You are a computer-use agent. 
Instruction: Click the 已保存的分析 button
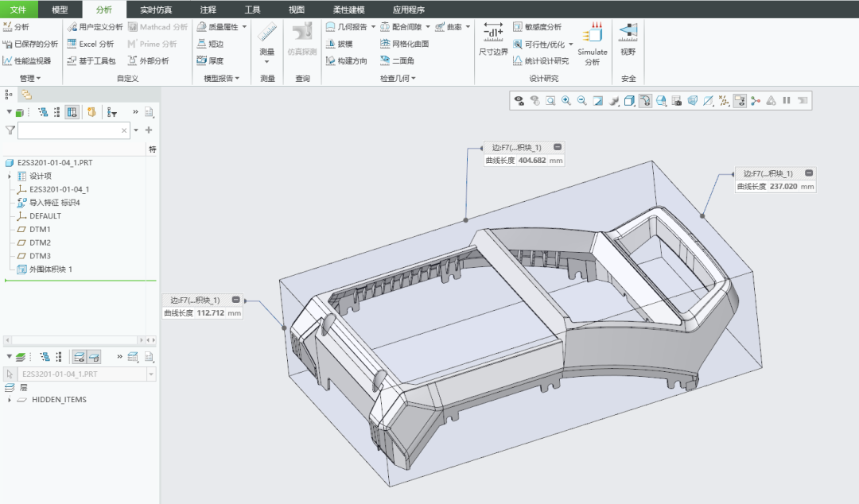tap(31, 44)
